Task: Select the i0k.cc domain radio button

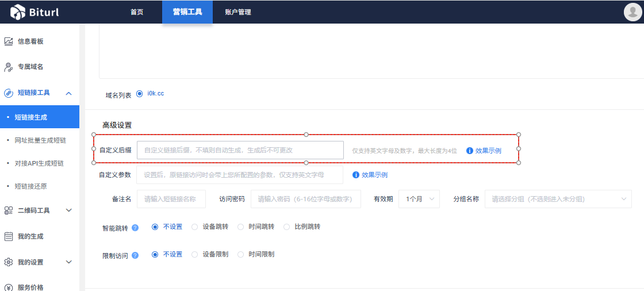Action: (x=139, y=93)
